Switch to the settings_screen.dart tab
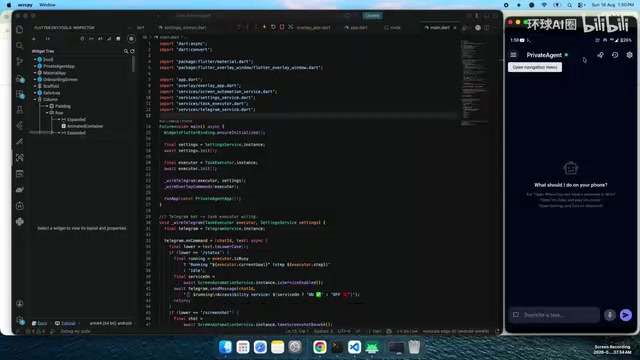Viewport: 640px width, 360px height. coord(182,28)
